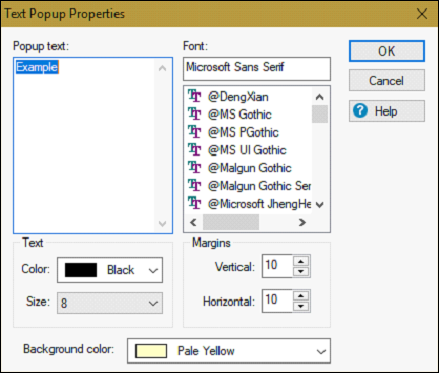Close the Text Popup Properties dialog
The width and height of the screenshot is (439, 373).
coord(422,14)
